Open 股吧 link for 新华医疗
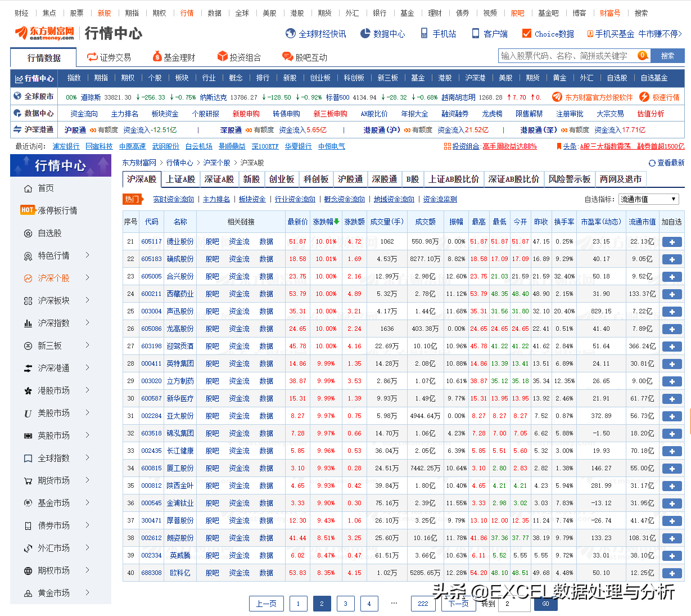 pos(212,399)
